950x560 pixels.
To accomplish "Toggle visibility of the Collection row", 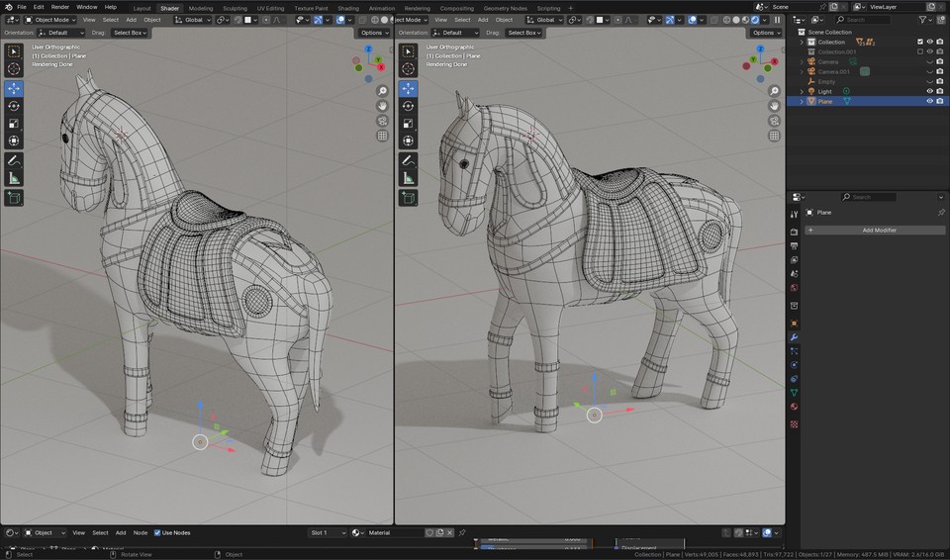I will 930,42.
